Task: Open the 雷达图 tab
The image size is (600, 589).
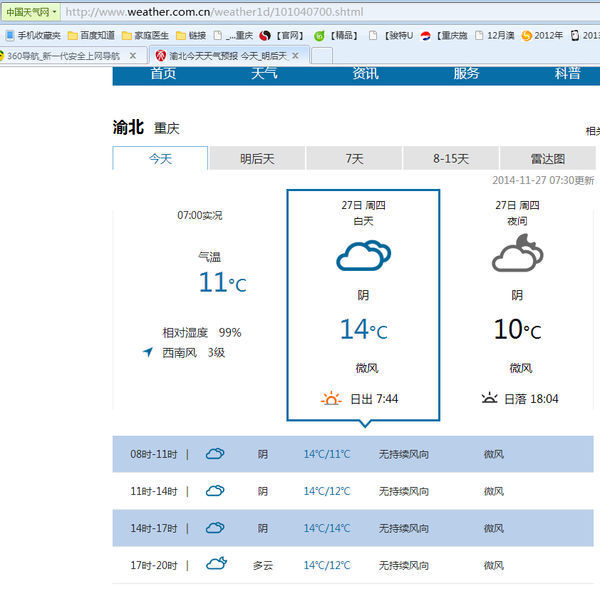Action: click(548, 158)
